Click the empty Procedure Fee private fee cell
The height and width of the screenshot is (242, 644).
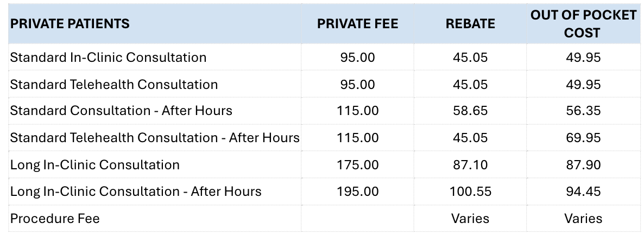click(358, 218)
